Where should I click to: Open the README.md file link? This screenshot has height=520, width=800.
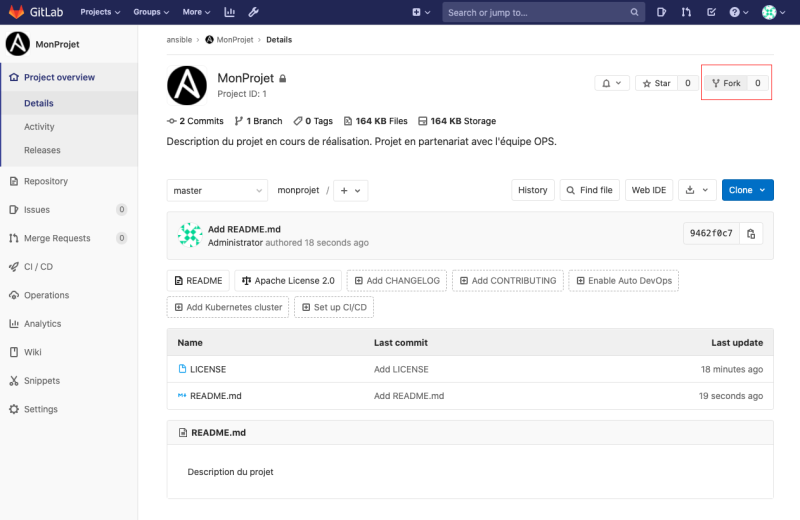[215, 396]
